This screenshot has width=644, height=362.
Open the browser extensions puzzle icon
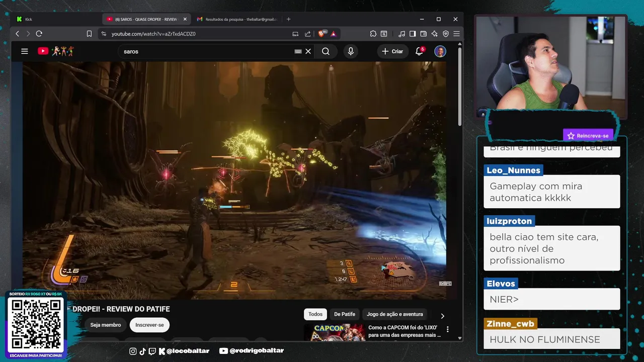[373, 34]
